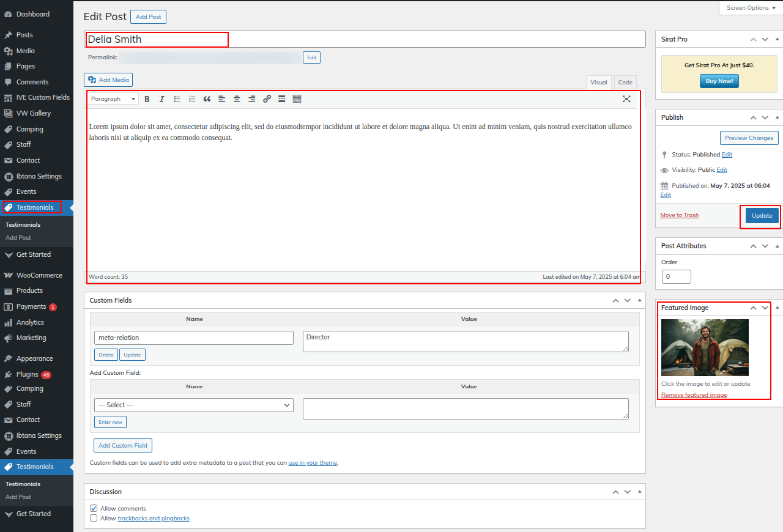Click the insert/edit link icon

coord(267,99)
